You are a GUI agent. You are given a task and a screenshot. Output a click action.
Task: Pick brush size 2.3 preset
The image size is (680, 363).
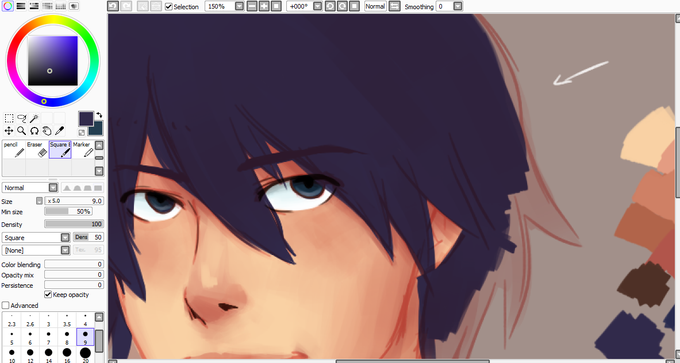12,320
